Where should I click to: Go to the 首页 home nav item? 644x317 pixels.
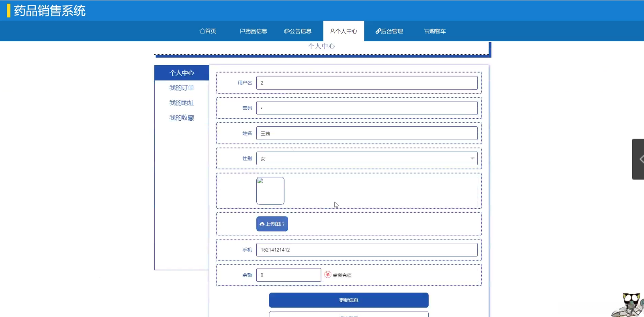point(208,31)
